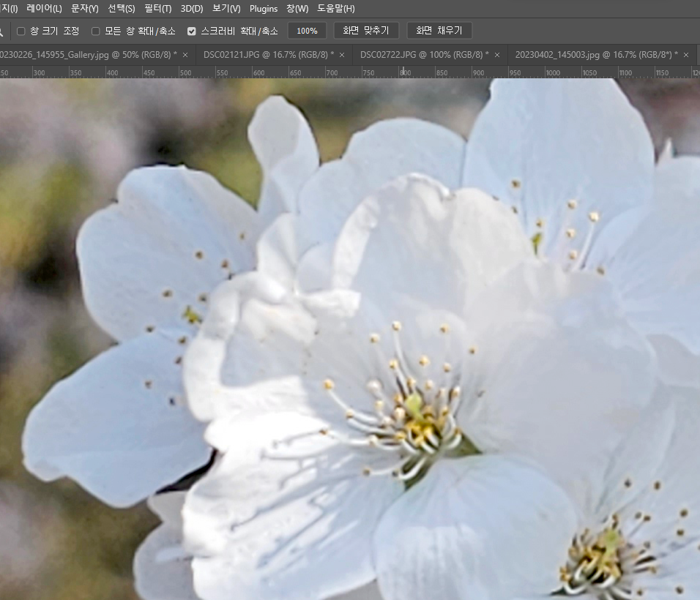Click the yellow center of the main blossom
Image resolution: width=700 pixels, height=600 pixels.
tap(422, 429)
